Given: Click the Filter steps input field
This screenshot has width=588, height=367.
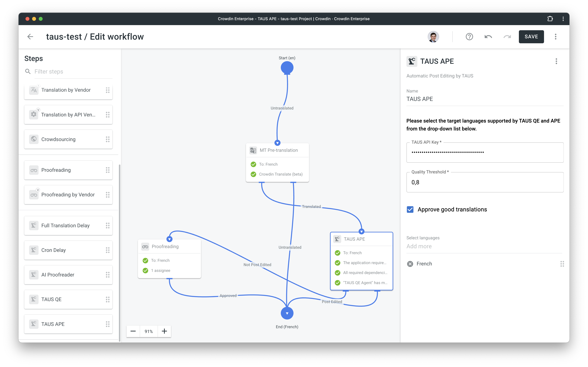Looking at the screenshot, I should pyautogui.click(x=73, y=72).
